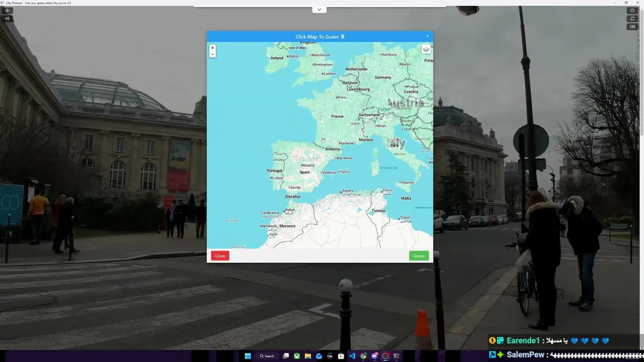
Task: Click the Gibraltar label on the map
Action: coord(293,197)
